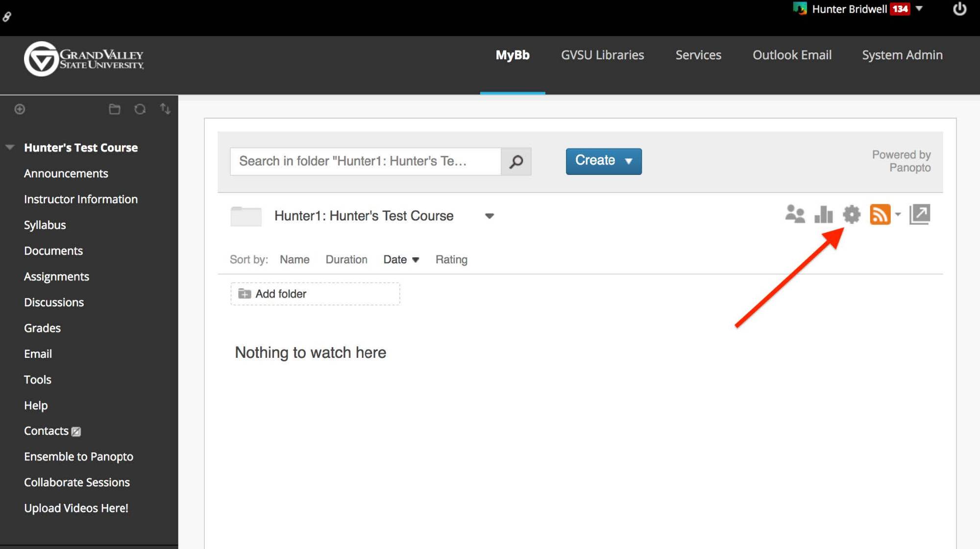Click the course files folder icon

tap(114, 109)
